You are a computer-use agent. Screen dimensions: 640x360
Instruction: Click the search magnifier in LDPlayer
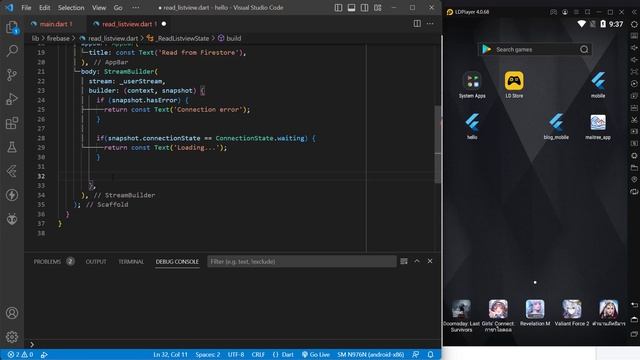584,49
